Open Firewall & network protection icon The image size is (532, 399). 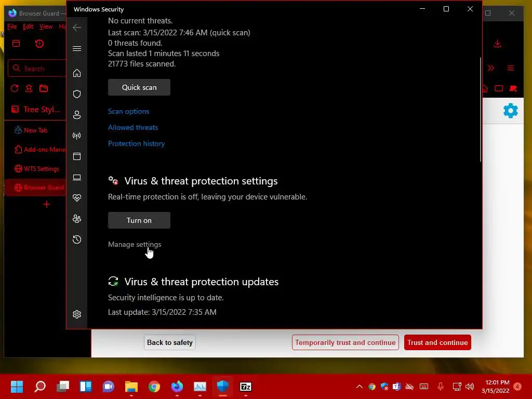(x=77, y=136)
